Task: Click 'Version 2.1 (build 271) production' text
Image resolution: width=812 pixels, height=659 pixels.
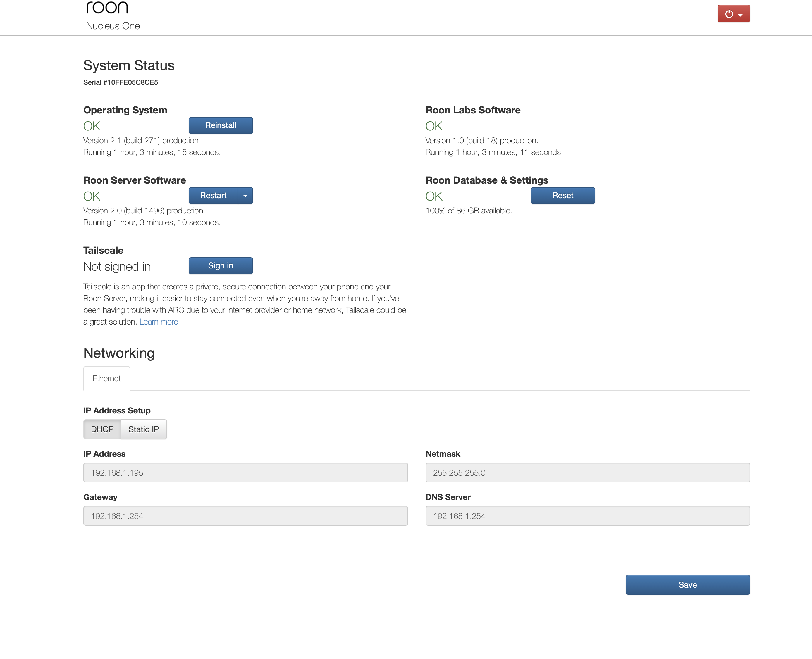Action: coord(140,140)
